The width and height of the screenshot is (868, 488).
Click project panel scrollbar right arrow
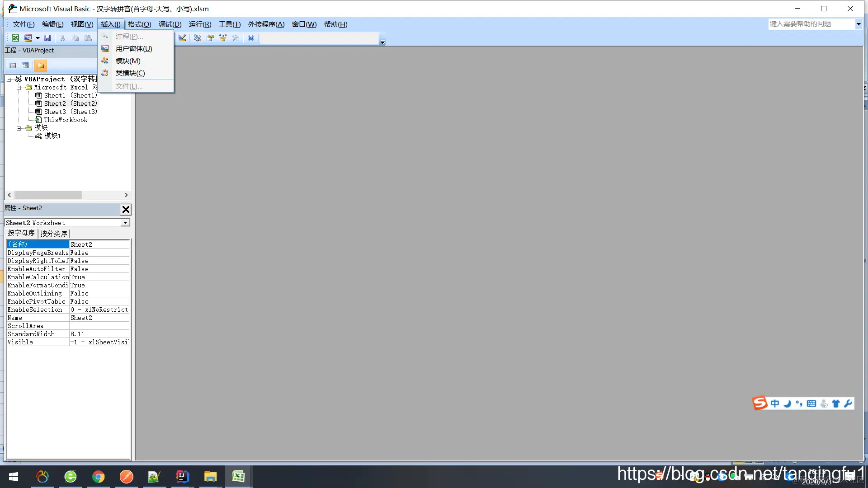(126, 195)
